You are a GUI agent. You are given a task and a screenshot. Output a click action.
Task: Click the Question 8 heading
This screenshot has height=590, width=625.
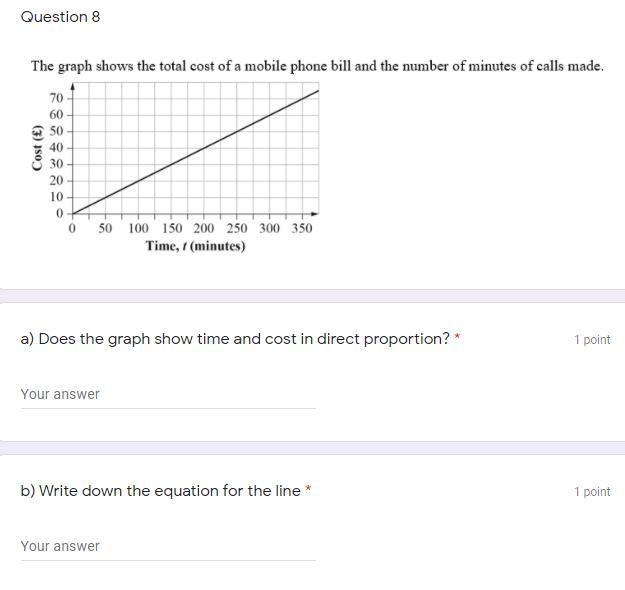[x=60, y=17]
